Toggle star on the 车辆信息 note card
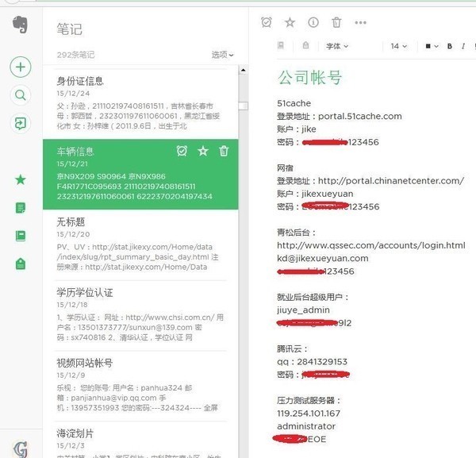Image resolution: width=476 pixels, height=458 pixels. pos(203,151)
